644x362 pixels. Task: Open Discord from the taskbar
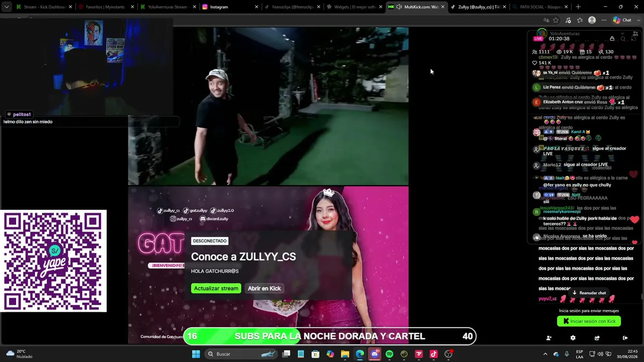click(x=374, y=354)
